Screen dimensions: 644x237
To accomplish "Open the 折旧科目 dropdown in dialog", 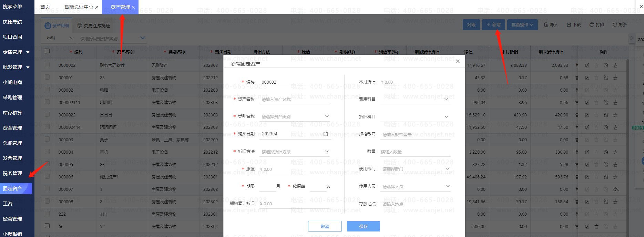I will pyautogui.click(x=415, y=117).
